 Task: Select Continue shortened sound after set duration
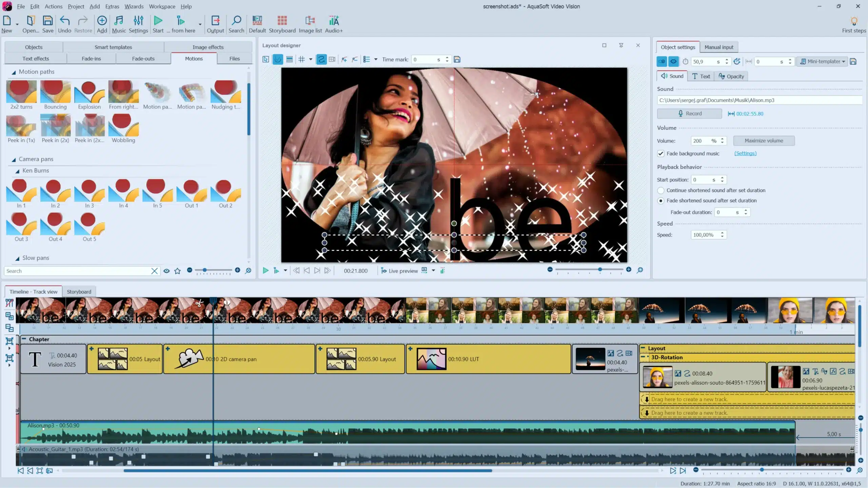[660, 190]
